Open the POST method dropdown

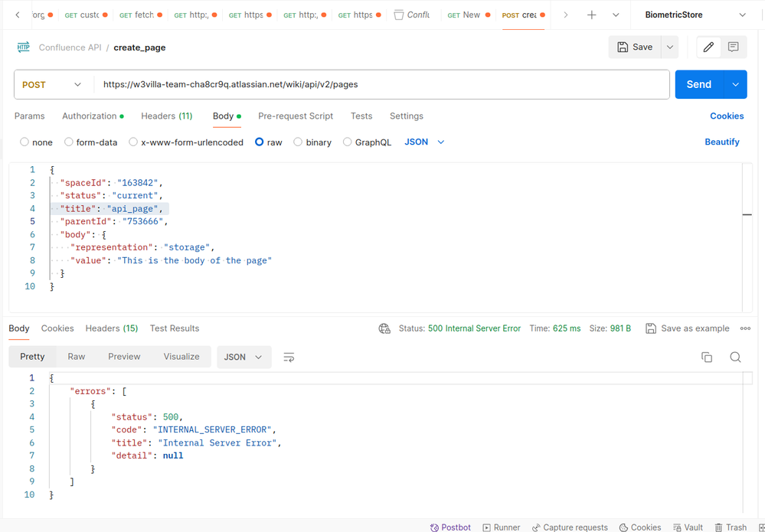coord(52,85)
